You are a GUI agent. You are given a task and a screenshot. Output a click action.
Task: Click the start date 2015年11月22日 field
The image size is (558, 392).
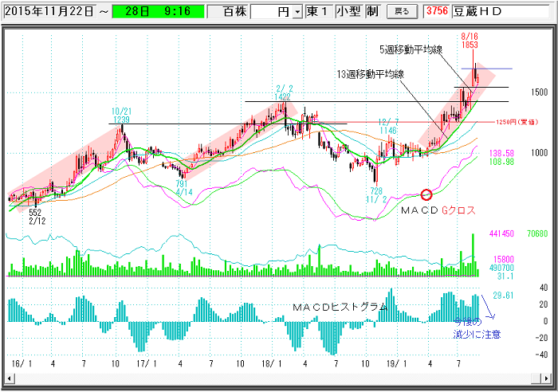[48, 12]
